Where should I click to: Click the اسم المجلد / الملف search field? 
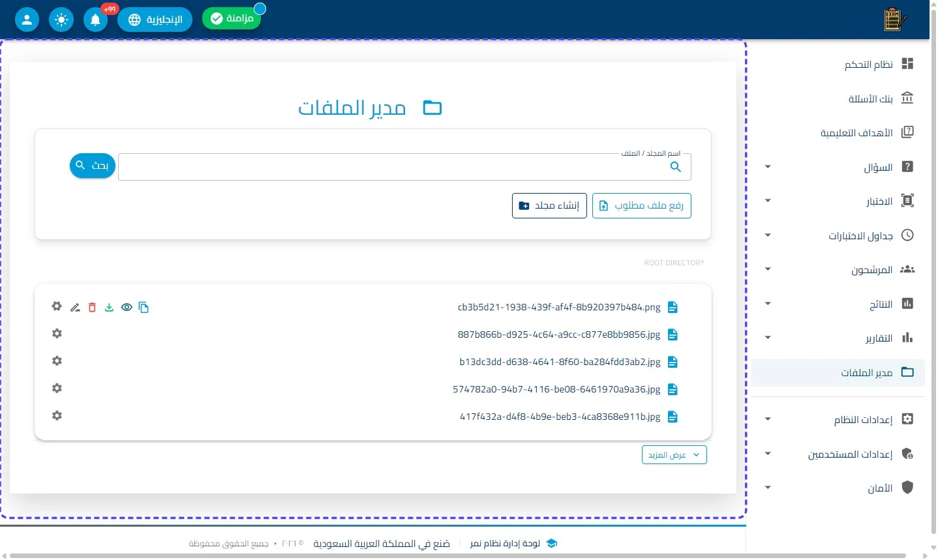click(x=404, y=167)
